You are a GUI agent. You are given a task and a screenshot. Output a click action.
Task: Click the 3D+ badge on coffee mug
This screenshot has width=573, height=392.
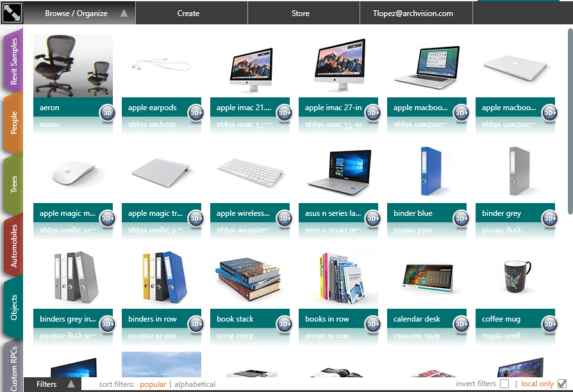pos(550,324)
